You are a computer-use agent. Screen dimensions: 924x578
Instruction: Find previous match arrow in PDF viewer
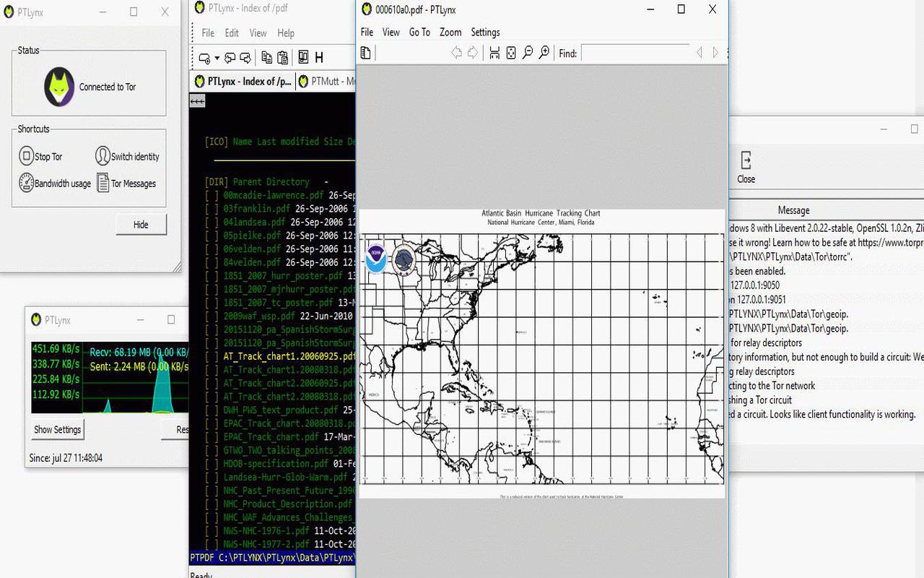pos(699,53)
